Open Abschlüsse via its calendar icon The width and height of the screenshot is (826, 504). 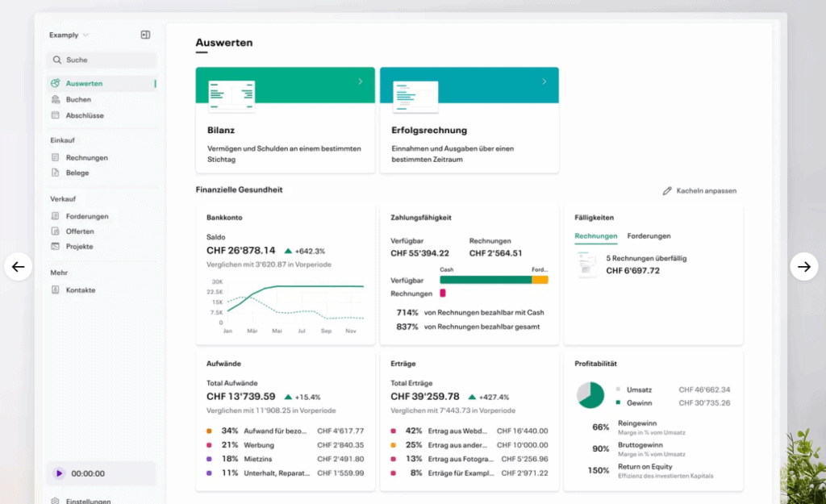[x=55, y=115]
